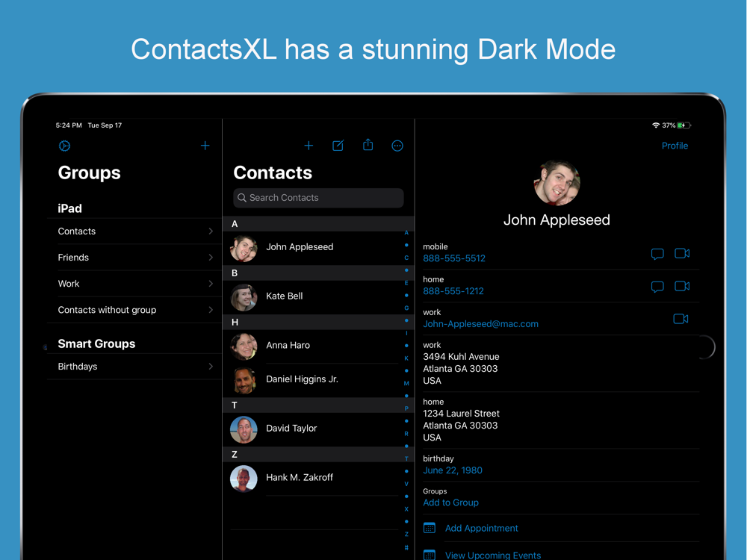Screen dimensions: 747x560
Task: Tap the battery status icon
Action: click(684, 125)
